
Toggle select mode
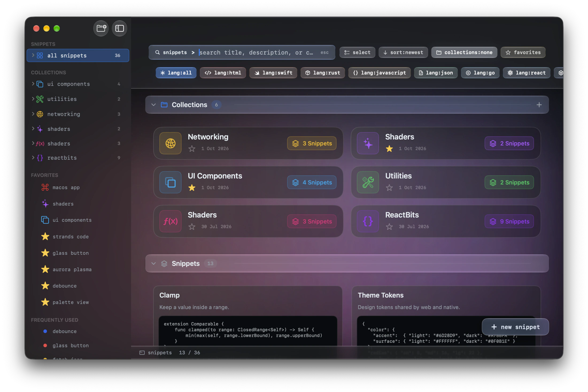[357, 52]
